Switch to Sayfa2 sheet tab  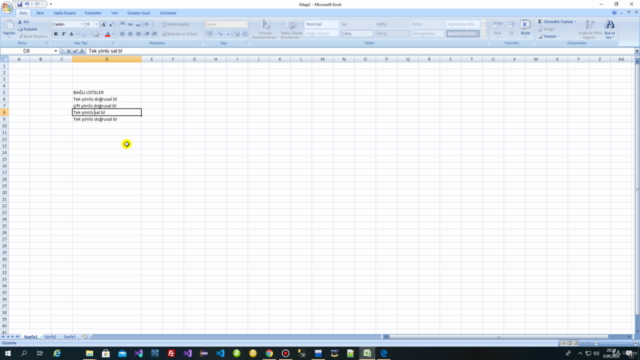tap(50, 337)
